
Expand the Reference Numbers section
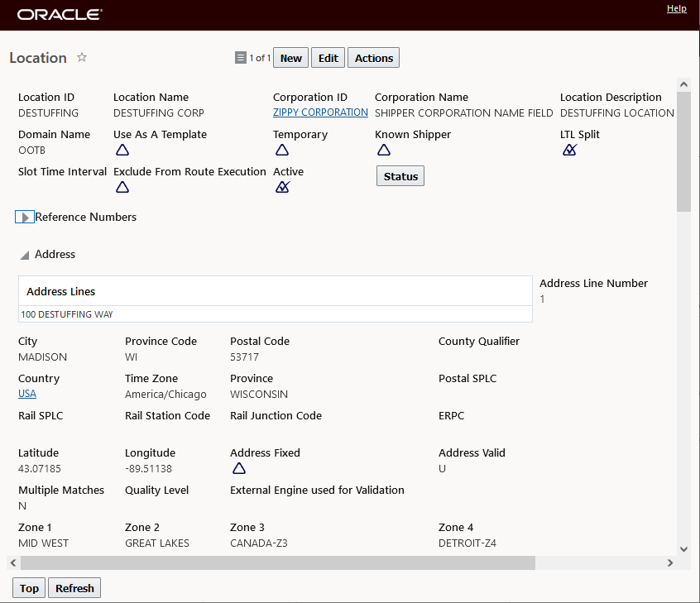click(25, 217)
